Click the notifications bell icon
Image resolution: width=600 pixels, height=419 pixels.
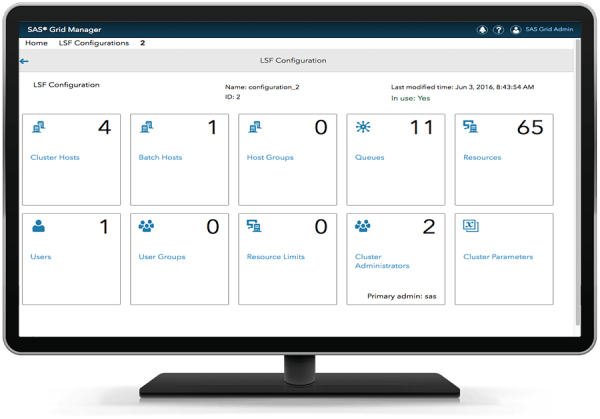coord(482,30)
